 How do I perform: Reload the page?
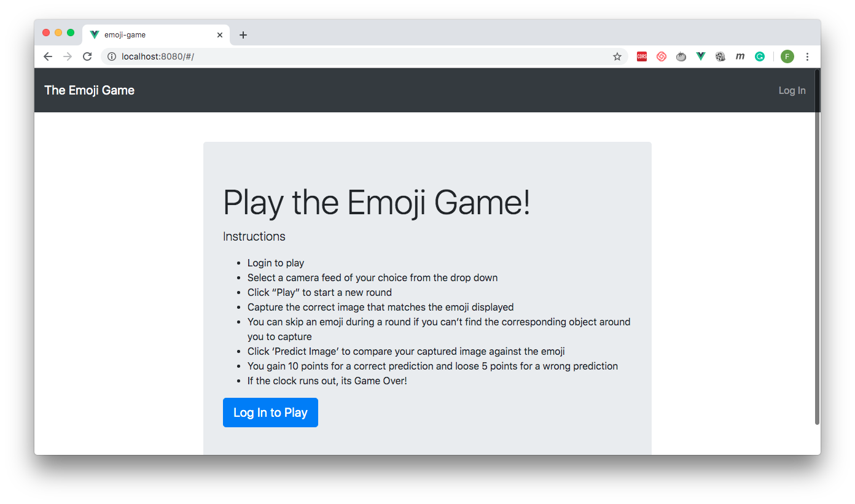tap(87, 56)
